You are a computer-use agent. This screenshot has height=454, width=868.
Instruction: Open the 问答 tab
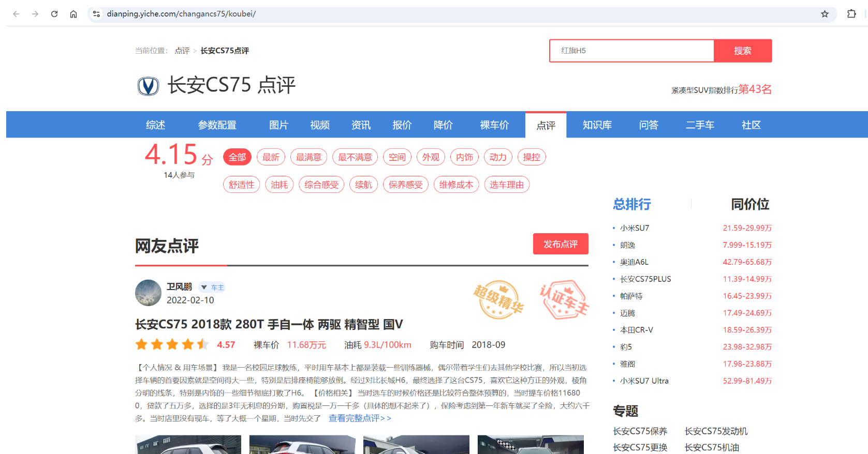click(x=649, y=125)
